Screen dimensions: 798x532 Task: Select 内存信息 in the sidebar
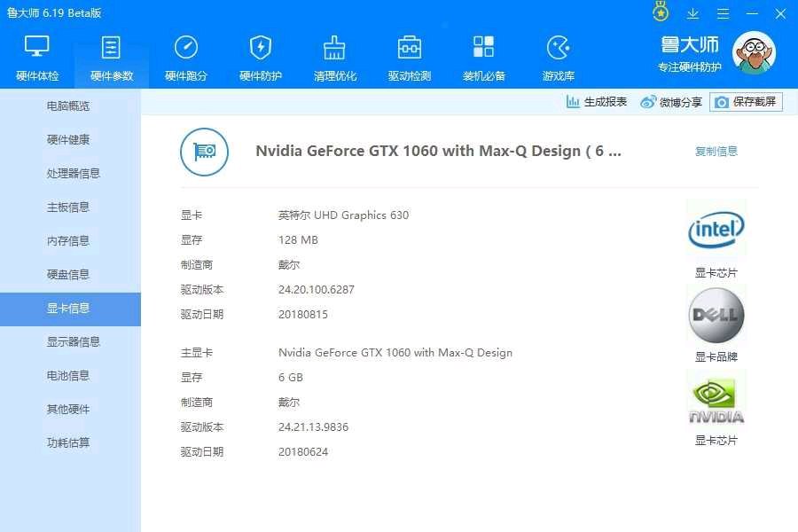[x=70, y=241]
